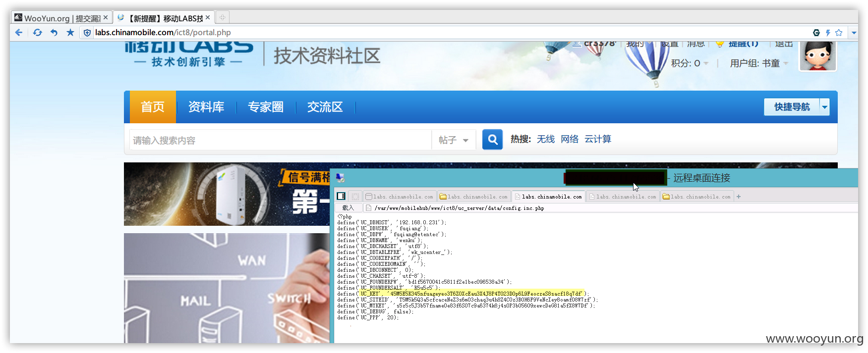Click the dashed square selection icon
Image resolution: width=868 pixels, height=353 pixels.
tap(355, 197)
